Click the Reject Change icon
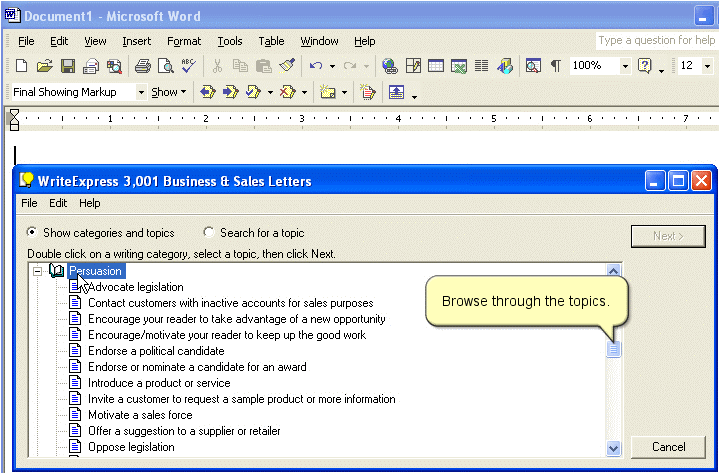Image resolution: width=719 pixels, height=473 pixels. click(x=288, y=92)
